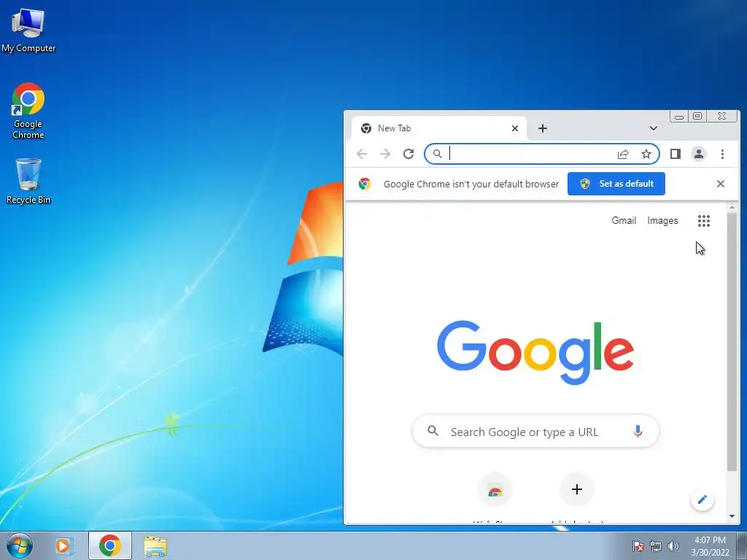The width and height of the screenshot is (747, 560).
Task: Click the scrollbar up arrow
Action: [732, 208]
